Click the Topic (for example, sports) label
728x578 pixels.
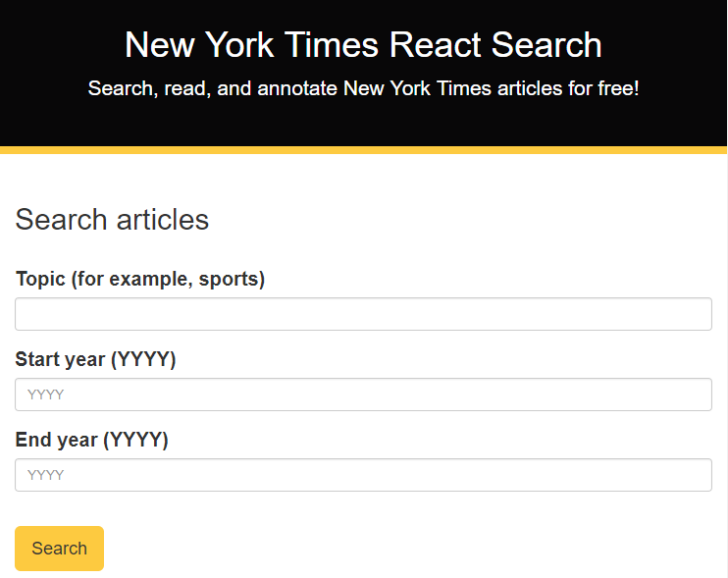(140, 279)
